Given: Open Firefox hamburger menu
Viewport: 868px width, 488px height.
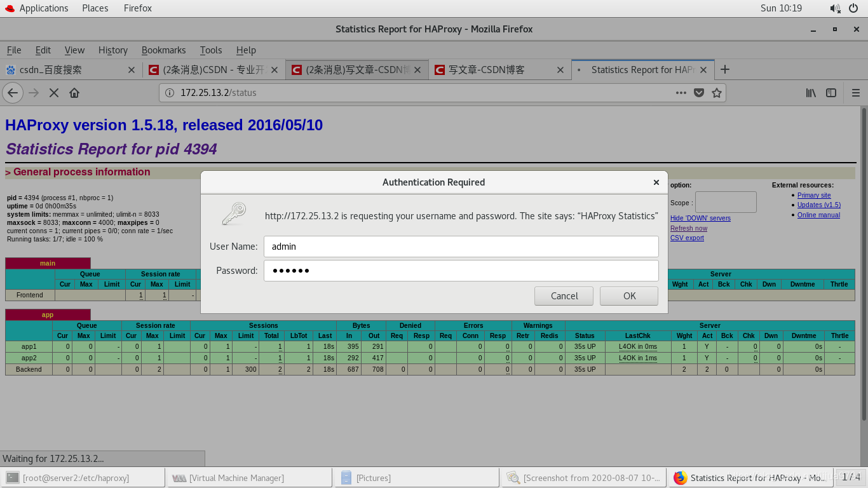Looking at the screenshot, I should click(856, 93).
